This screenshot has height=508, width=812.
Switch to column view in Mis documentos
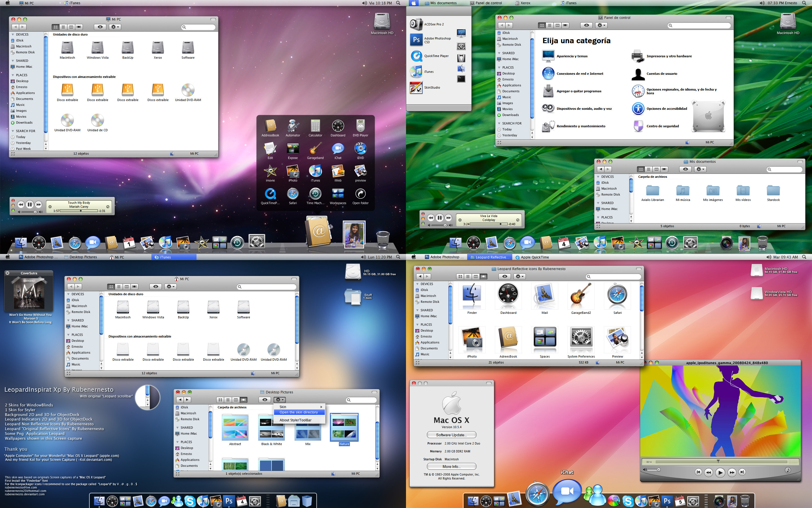pos(656,169)
